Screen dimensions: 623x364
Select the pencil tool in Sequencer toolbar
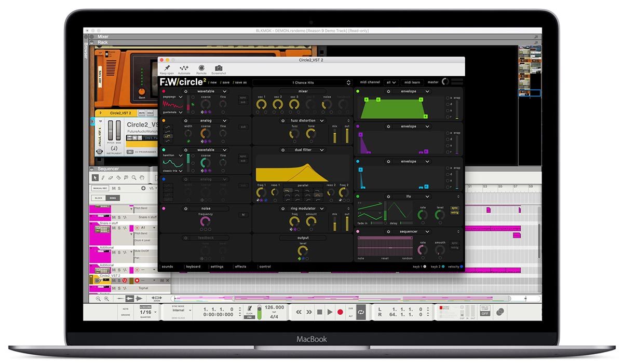tap(103, 177)
